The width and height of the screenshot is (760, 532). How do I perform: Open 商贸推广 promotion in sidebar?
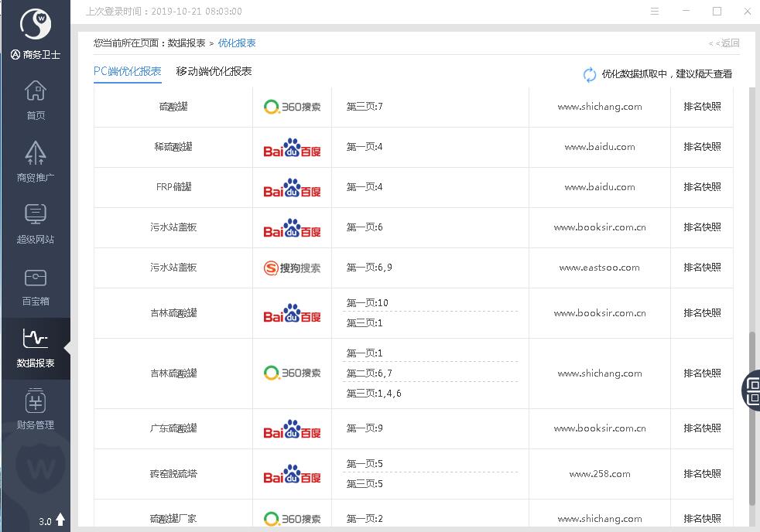36,162
